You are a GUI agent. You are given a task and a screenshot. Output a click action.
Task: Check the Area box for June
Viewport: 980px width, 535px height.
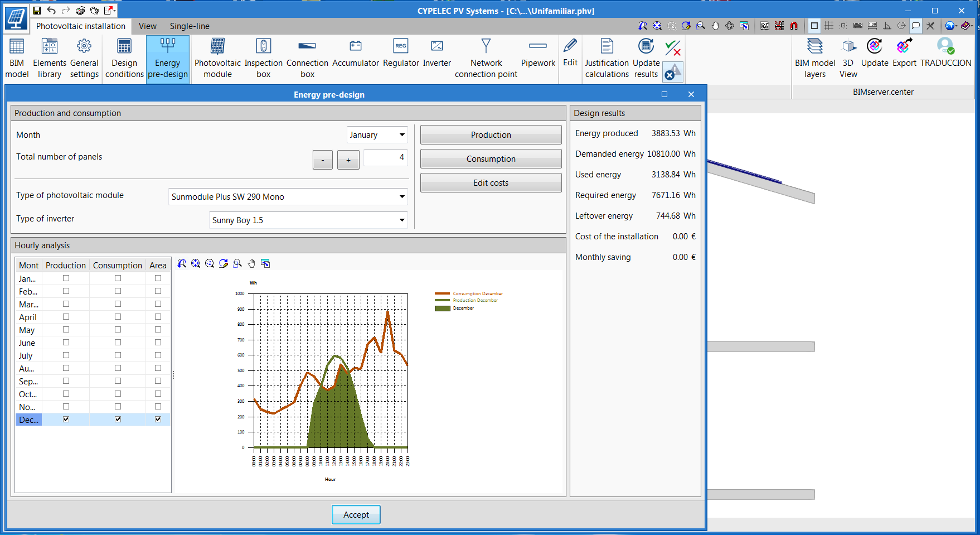(x=158, y=342)
